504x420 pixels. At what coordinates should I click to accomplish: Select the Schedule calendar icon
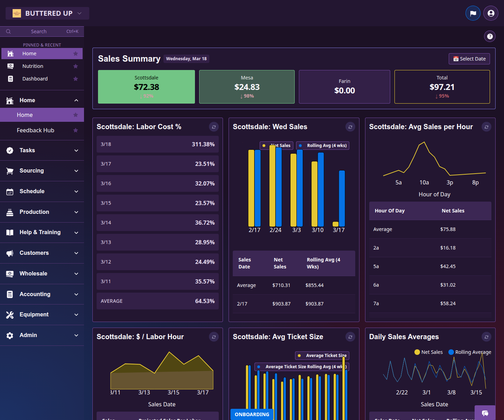[x=10, y=191]
